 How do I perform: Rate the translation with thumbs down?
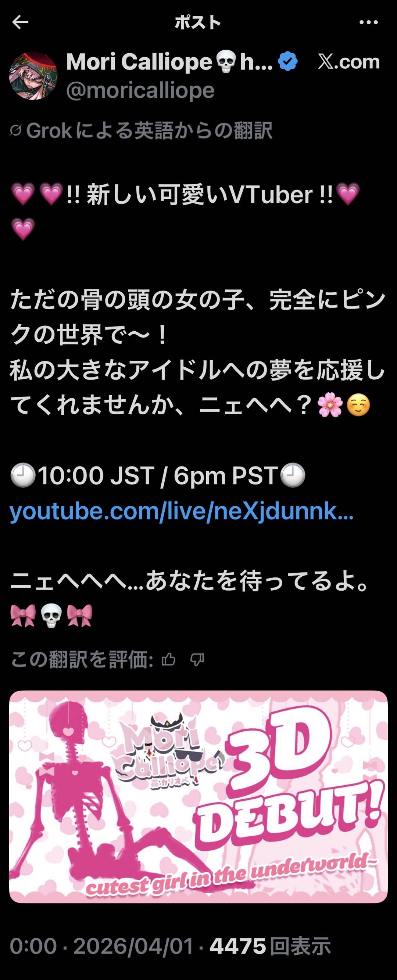click(197, 660)
